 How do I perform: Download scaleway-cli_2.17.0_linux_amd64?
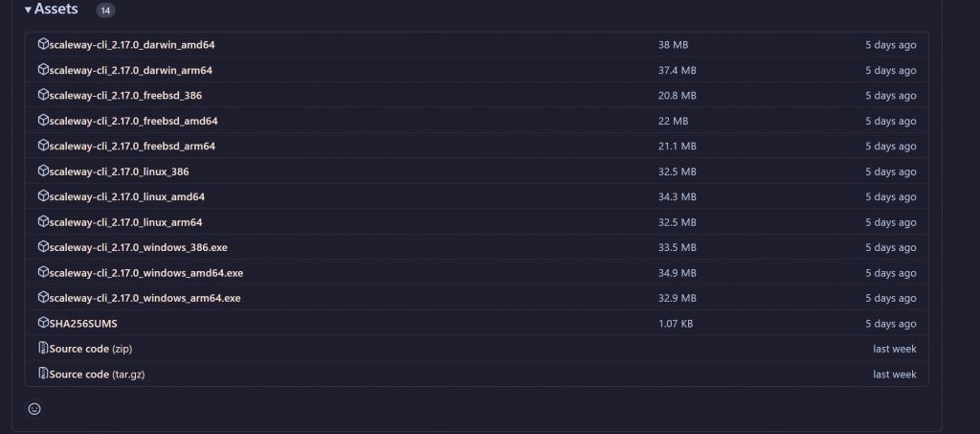point(127,196)
